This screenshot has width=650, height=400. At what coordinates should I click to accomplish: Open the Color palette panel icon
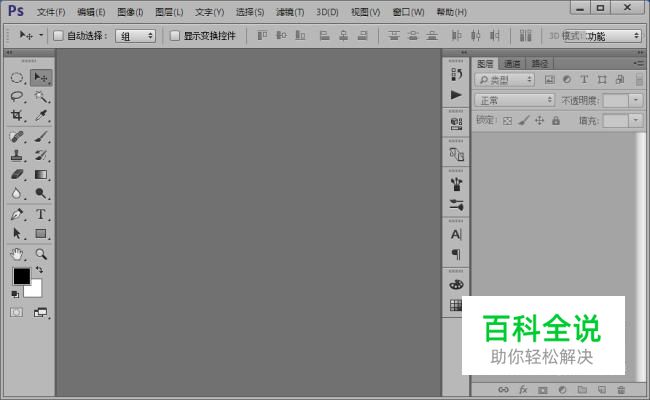[456, 285]
